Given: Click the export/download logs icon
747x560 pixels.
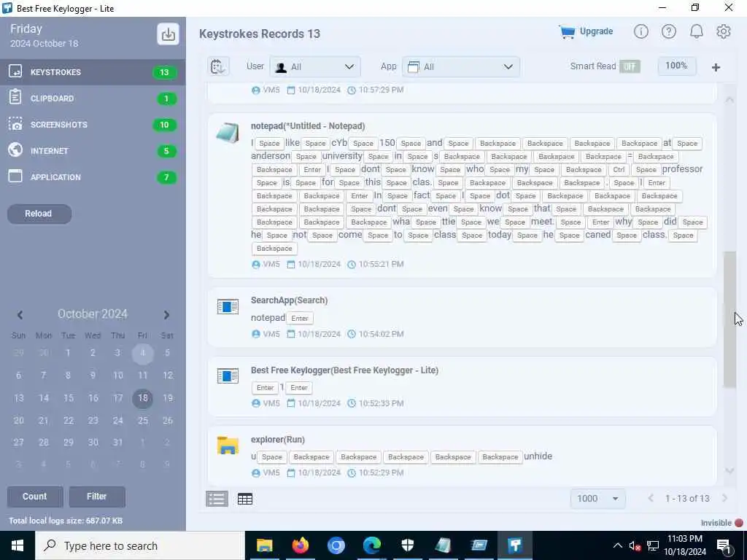Looking at the screenshot, I should [x=168, y=34].
